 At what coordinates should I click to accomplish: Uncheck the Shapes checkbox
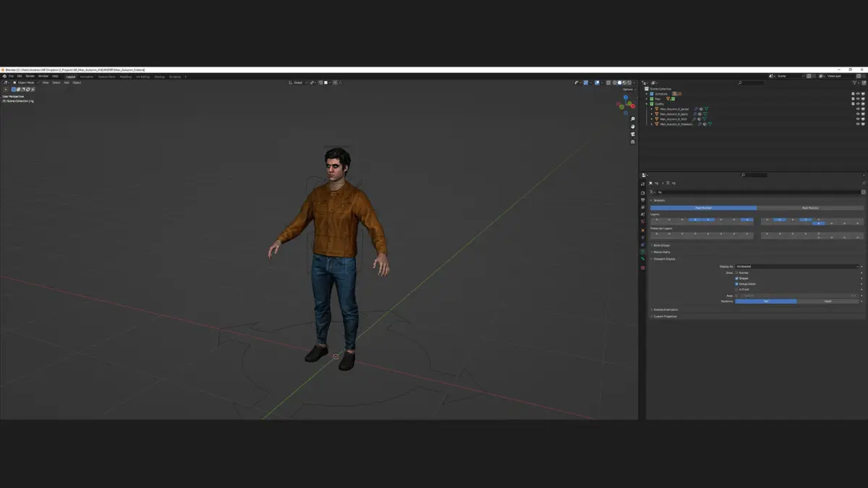[x=737, y=278]
